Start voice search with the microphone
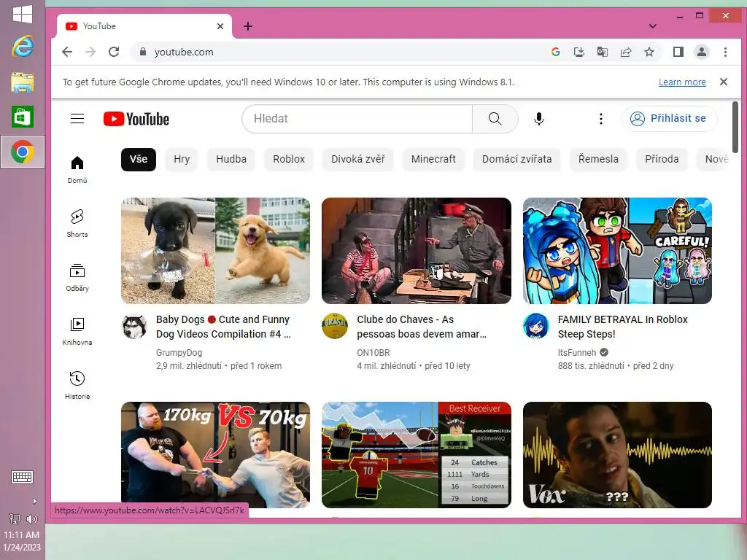The height and width of the screenshot is (560, 747). click(539, 119)
